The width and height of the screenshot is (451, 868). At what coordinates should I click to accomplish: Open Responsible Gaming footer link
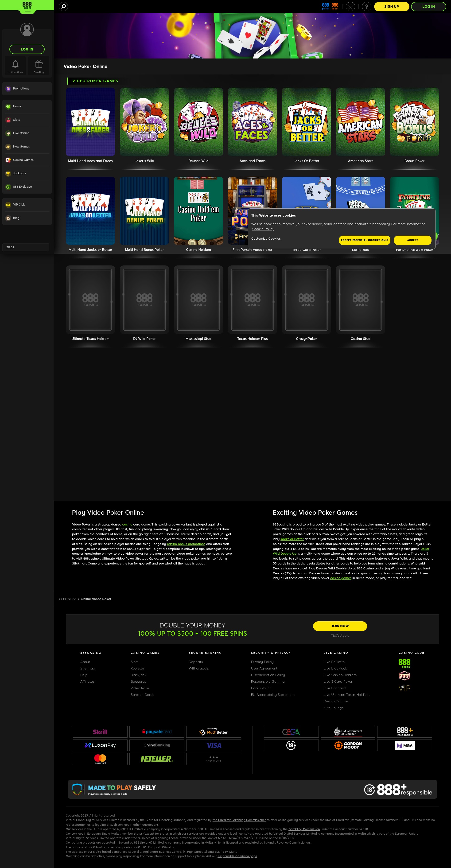coord(268,681)
